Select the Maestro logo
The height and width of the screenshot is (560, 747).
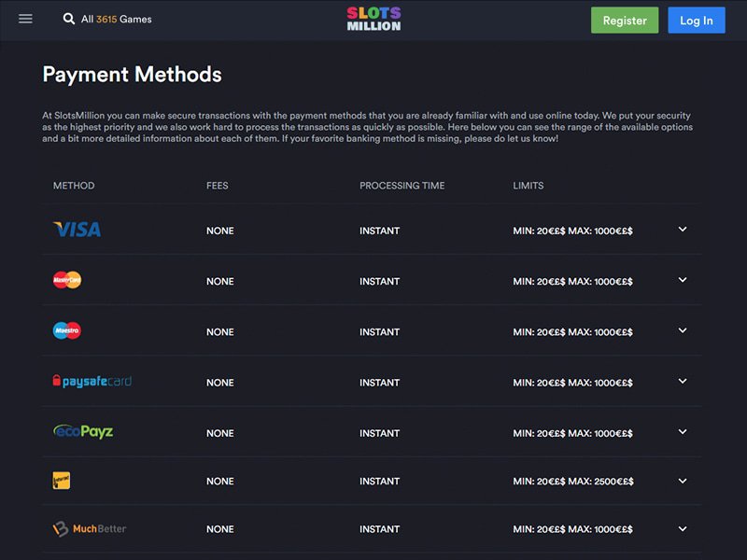67,330
